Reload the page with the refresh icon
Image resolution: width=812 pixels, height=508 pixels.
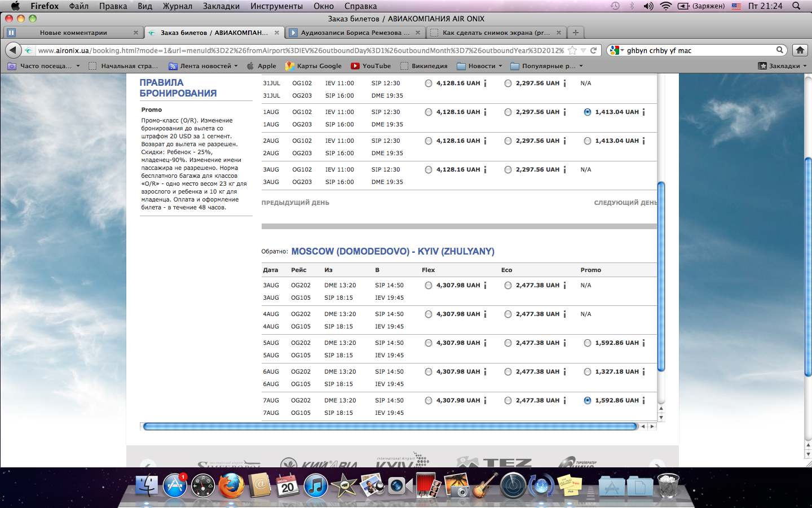593,50
